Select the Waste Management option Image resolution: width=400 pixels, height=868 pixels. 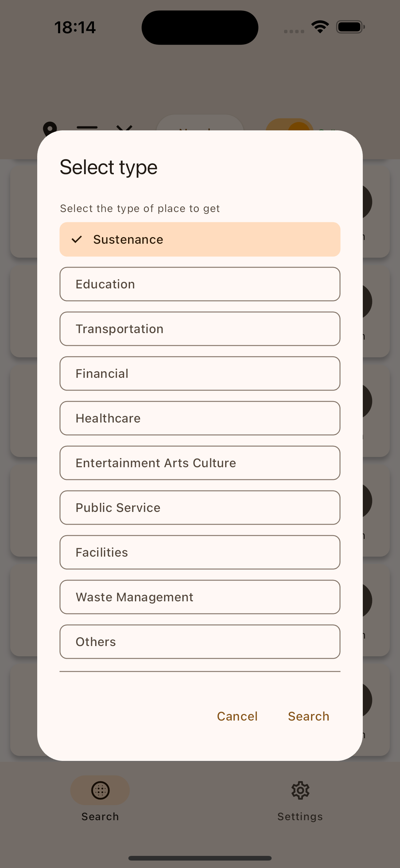(200, 597)
